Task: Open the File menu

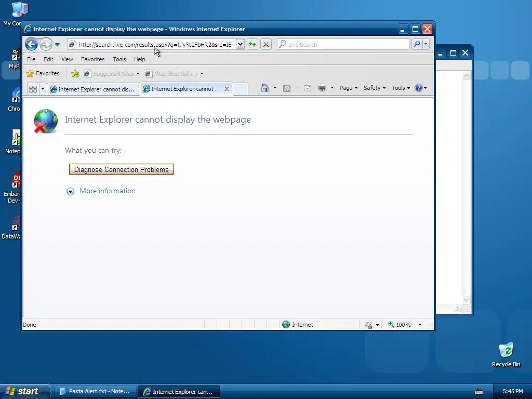Action: [x=31, y=59]
